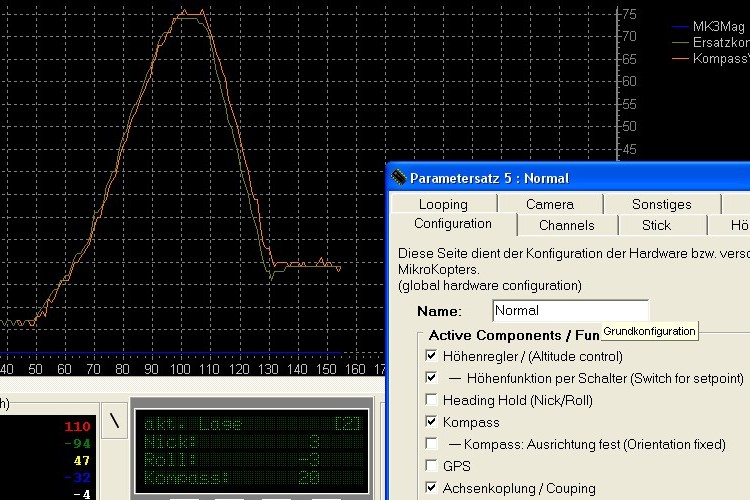The height and width of the screenshot is (500, 750).
Task: Select the Configuration tab
Action: 452,224
